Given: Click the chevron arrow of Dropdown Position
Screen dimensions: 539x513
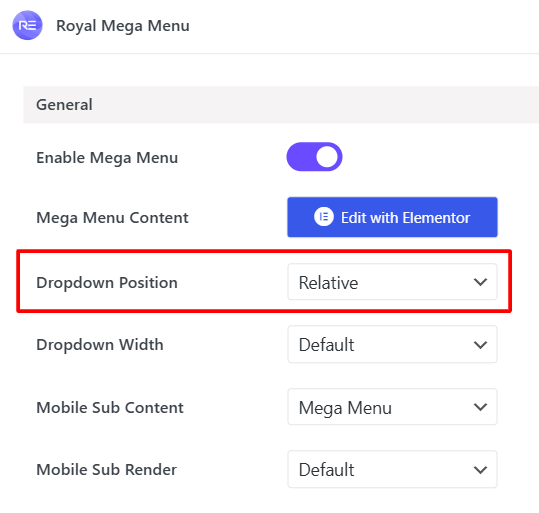Looking at the screenshot, I should pyautogui.click(x=480, y=282).
